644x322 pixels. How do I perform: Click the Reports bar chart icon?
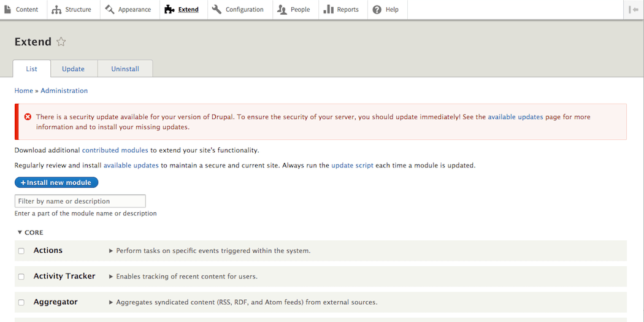coord(328,9)
